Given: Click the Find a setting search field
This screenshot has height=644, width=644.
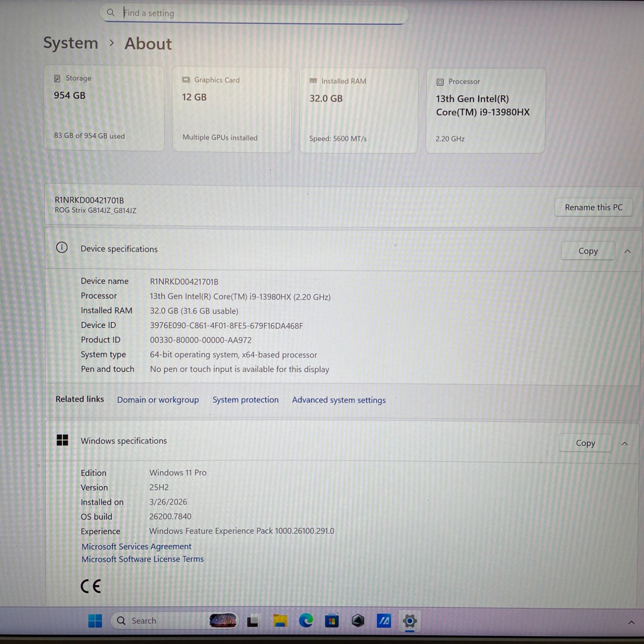Looking at the screenshot, I should [x=254, y=13].
